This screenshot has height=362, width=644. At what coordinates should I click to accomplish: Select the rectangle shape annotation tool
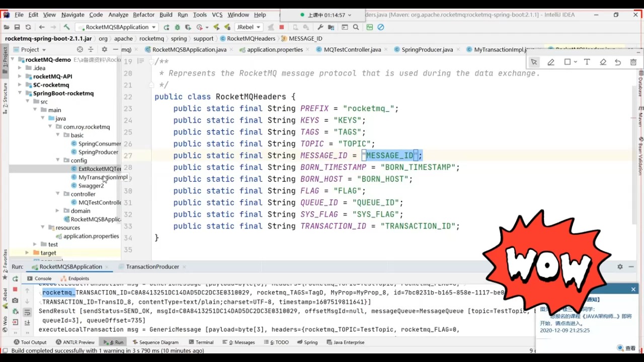[x=568, y=62]
